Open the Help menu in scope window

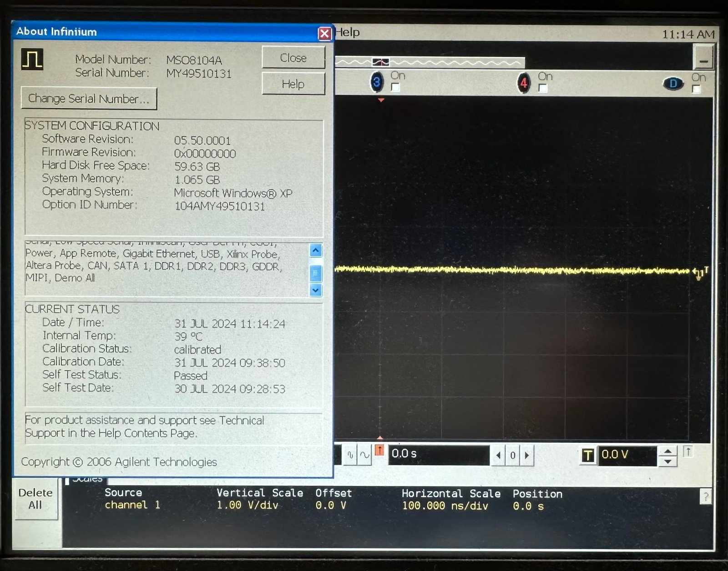point(348,32)
